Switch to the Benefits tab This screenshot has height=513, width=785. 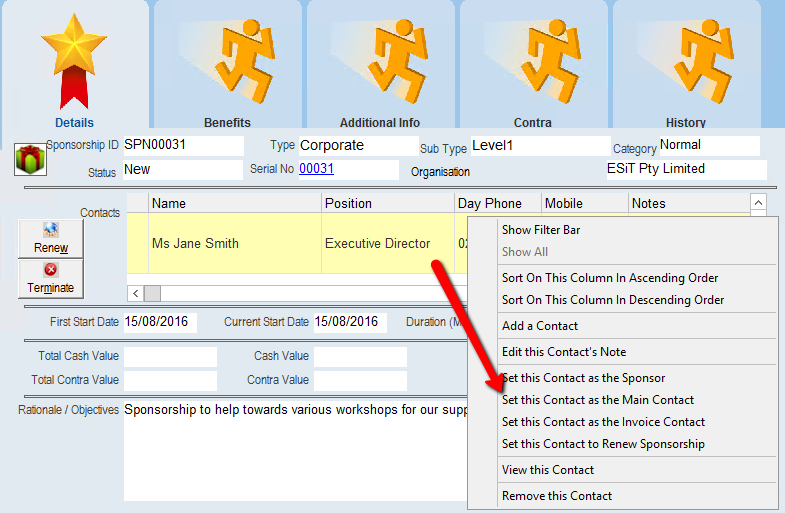(x=227, y=66)
